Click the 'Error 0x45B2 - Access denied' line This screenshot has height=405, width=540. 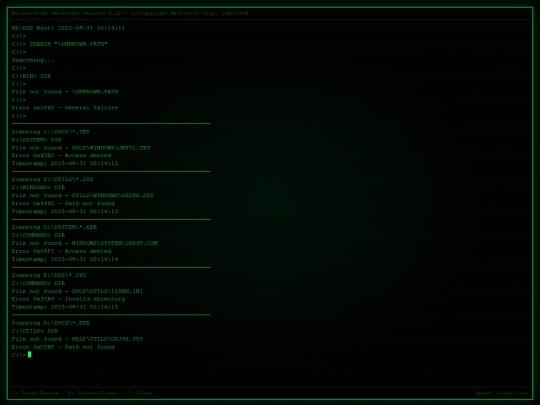(61, 155)
